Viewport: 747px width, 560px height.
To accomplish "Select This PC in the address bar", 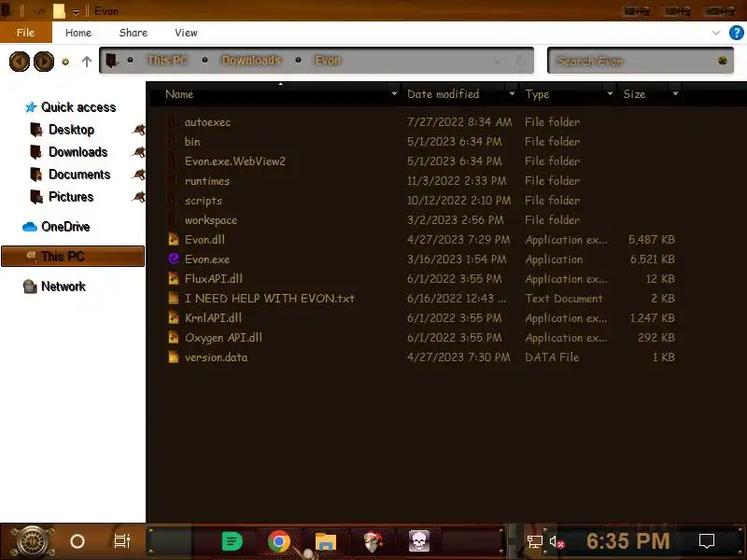I will point(167,61).
